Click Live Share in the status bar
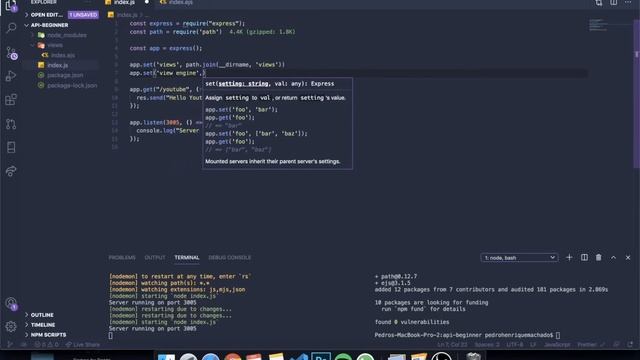 point(83,345)
